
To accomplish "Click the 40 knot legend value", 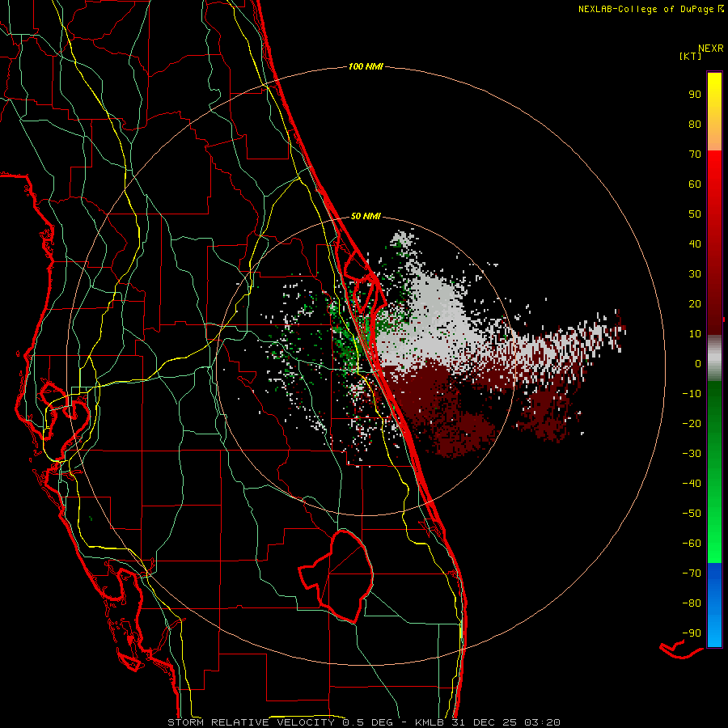I will tap(695, 243).
